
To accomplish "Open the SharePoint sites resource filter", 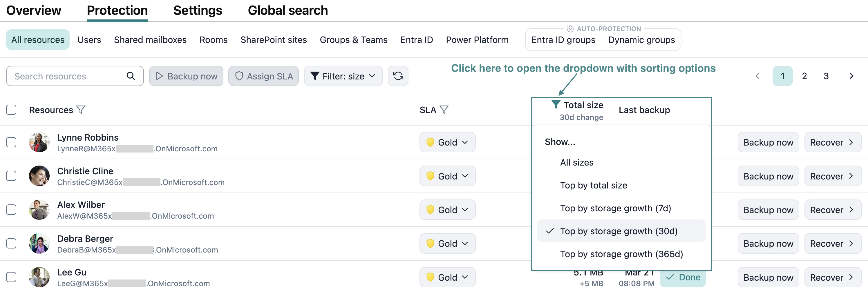I will coord(273,40).
